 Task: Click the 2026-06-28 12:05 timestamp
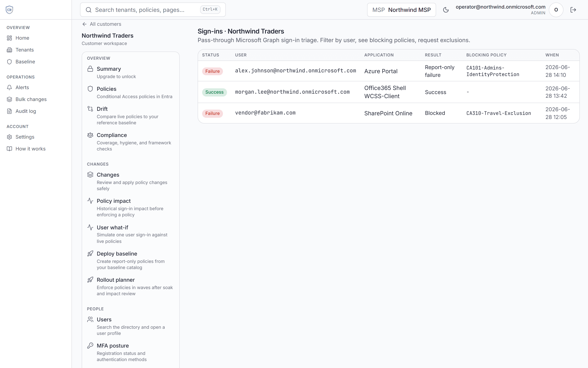[558, 113]
